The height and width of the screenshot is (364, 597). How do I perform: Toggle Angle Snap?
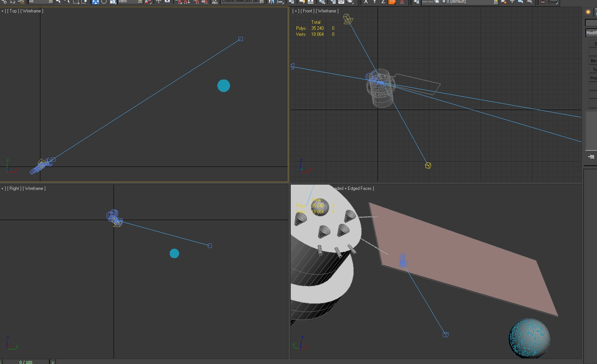[187, 2]
